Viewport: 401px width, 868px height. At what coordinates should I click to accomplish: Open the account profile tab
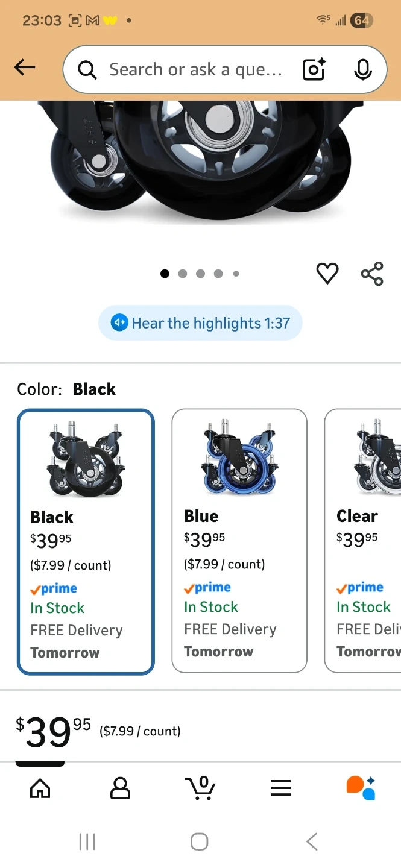pos(120,787)
